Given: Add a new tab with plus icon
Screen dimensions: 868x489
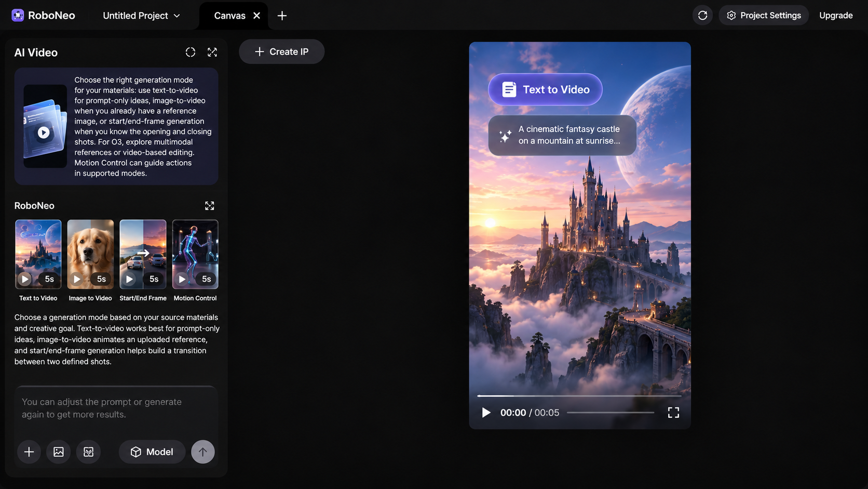Looking at the screenshot, I should (282, 16).
